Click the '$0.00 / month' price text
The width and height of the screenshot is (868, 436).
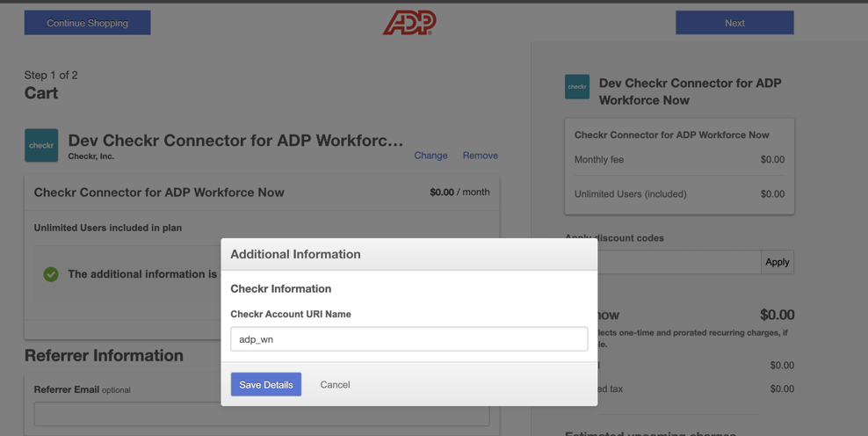pyautogui.click(x=459, y=193)
